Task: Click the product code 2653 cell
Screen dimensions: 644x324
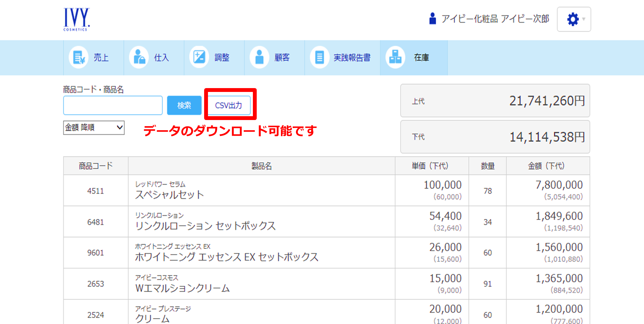Action: click(x=95, y=284)
